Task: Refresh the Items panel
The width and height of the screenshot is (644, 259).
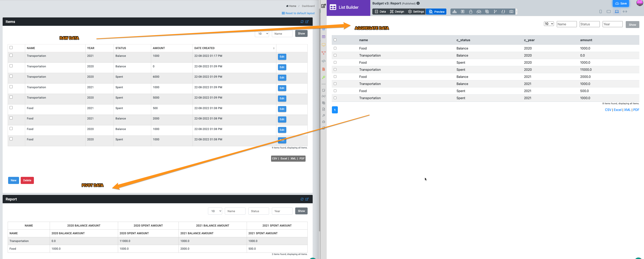Action: point(302,22)
